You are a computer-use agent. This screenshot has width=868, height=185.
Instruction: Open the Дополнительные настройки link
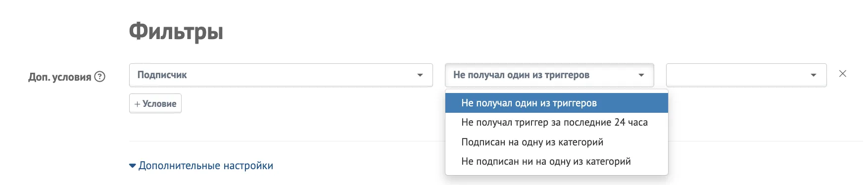pyautogui.click(x=206, y=166)
